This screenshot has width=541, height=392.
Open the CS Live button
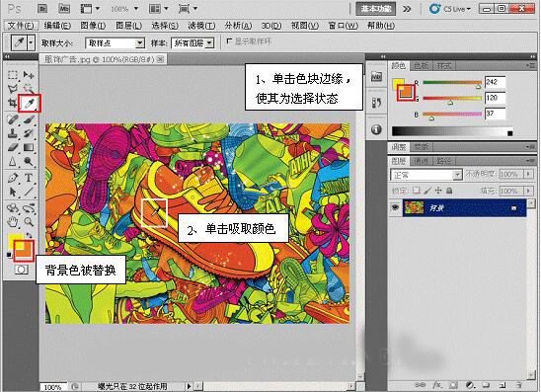(x=450, y=9)
